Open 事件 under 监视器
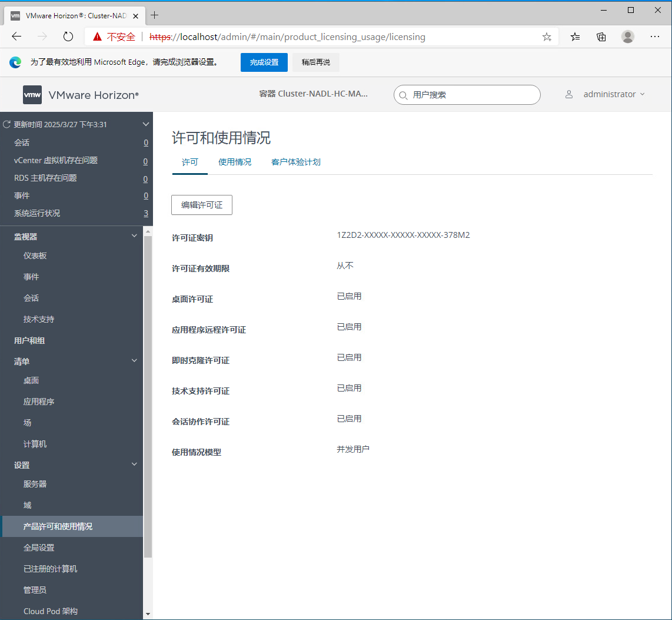The image size is (672, 620). (x=31, y=277)
